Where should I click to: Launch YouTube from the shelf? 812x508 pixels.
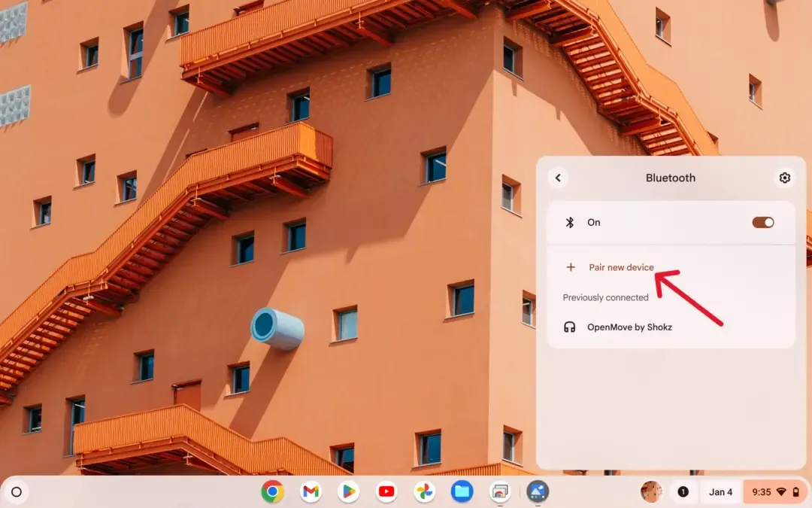coord(386,491)
